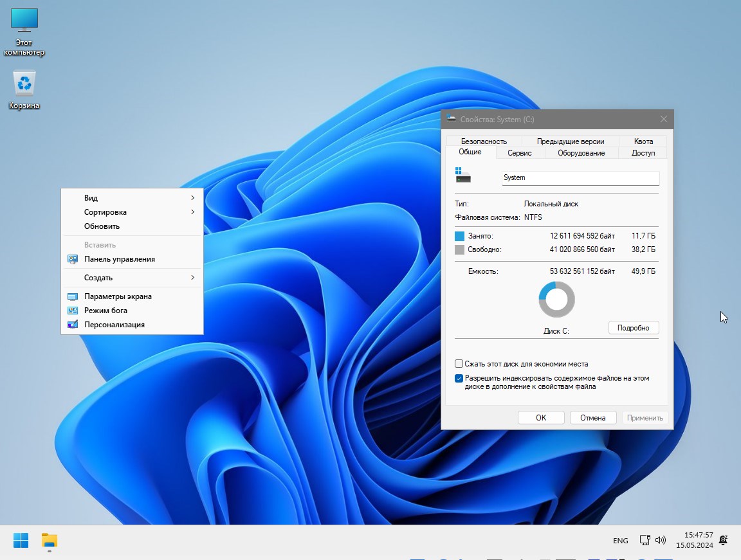Screen dimensions: 741x560
Task: Expand the Вид submenu
Action: pyautogui.click(x=91, y=198)
